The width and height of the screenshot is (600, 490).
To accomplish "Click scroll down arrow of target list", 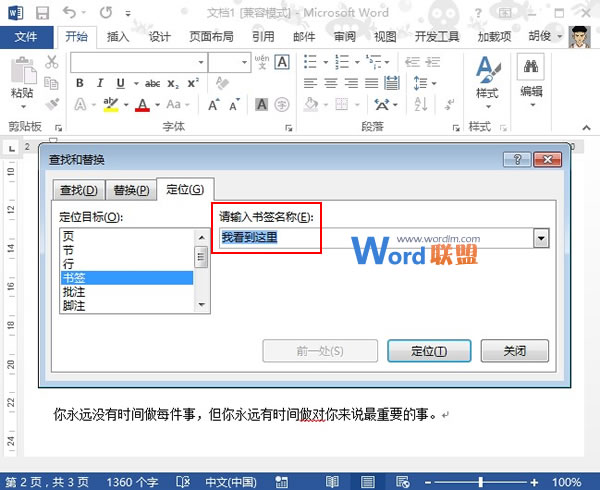I will pos(202,305).
